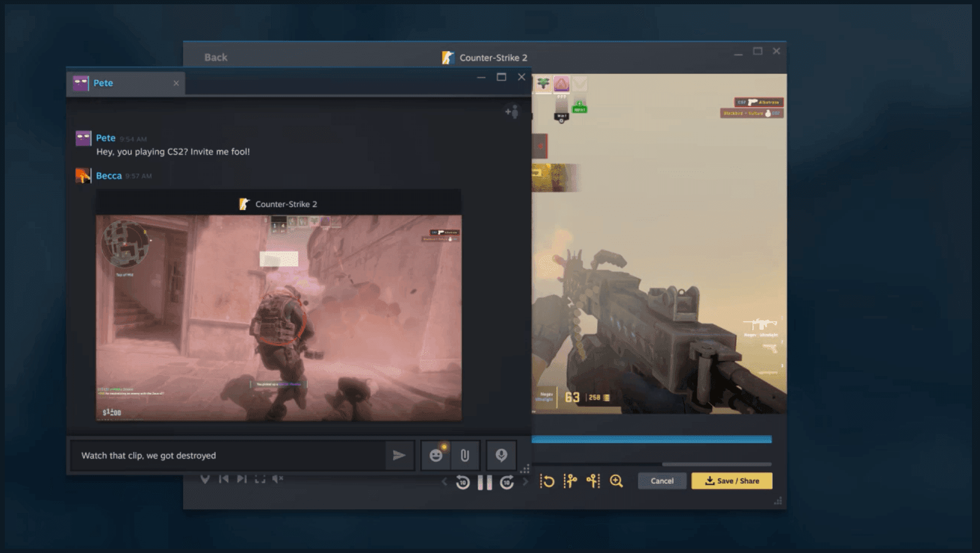Image resolution: width=980 pixels, height=553 pixels.
Task: Zoom in on the recording timeline
Action: [x=616, y=482]
